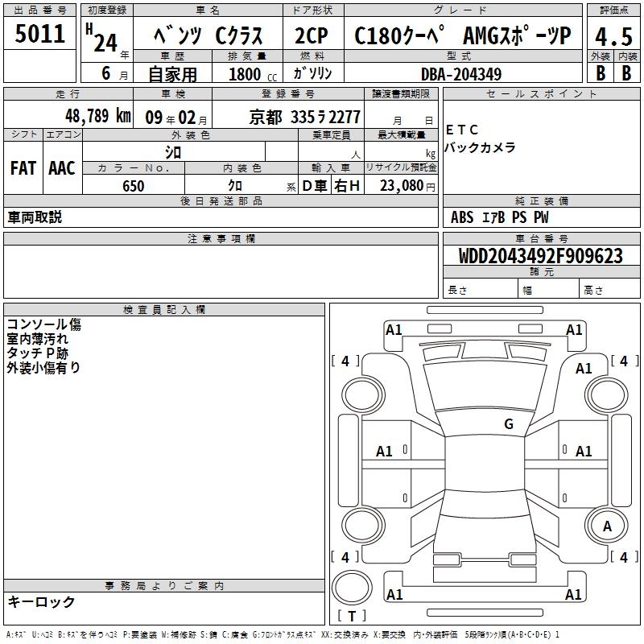The image size is (644, 644).
Task: Click the 長さ dimension field
Action: click(481, 290)
